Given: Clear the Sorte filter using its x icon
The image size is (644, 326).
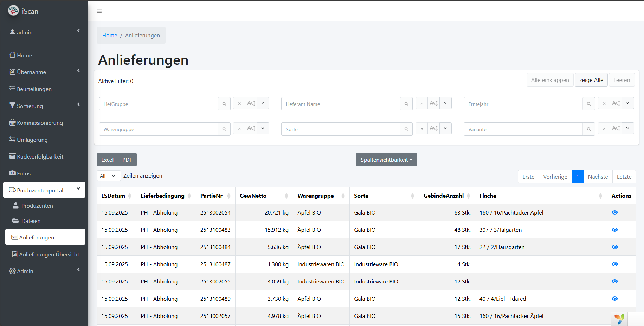Looking at the screenshot, I should (x=421, y=129).
